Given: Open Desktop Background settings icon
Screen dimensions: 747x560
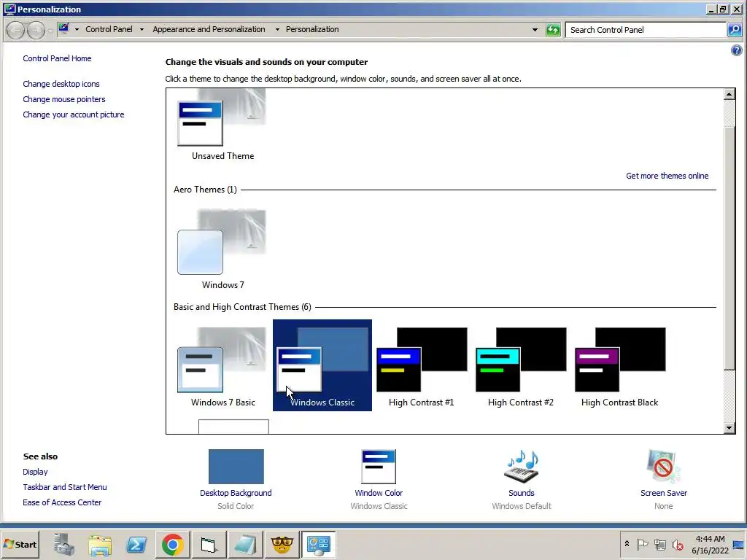Looking at the screenshot, I should pos(236,466).
